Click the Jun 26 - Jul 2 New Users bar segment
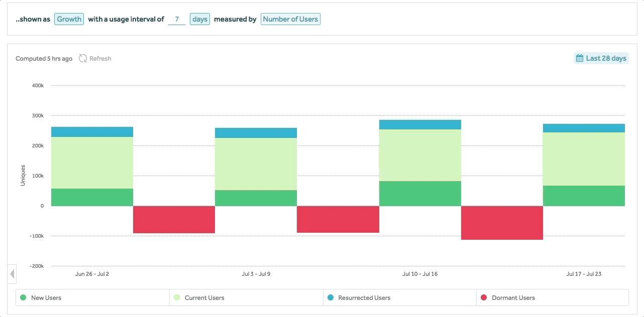Image resolution: width=644 pixels, height=317 pixels. [x=92, y=197]
